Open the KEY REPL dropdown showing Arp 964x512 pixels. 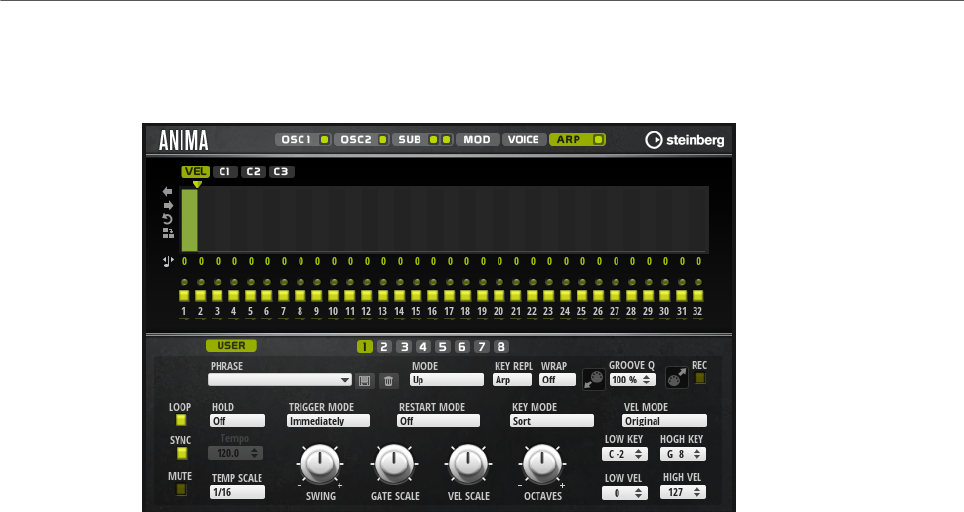click(x=512, y=380)
